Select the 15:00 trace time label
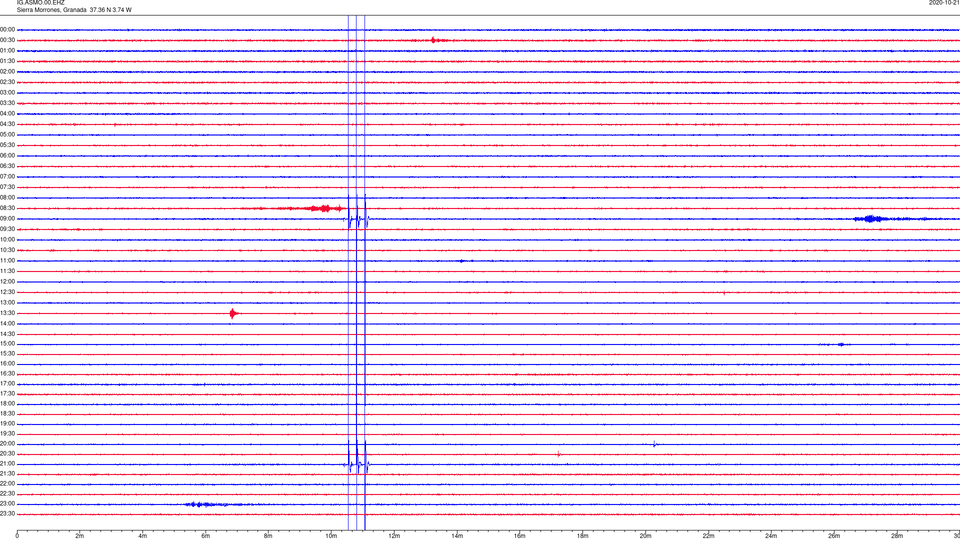The image size is (960, 540). (7, 344)
